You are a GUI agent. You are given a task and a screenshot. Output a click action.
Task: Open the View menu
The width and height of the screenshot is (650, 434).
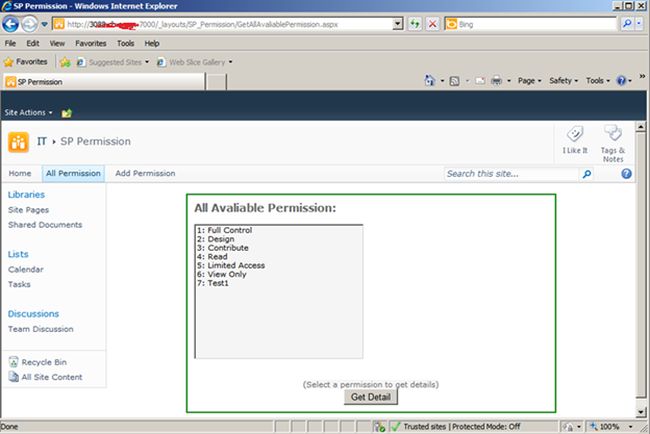(57, 43)
